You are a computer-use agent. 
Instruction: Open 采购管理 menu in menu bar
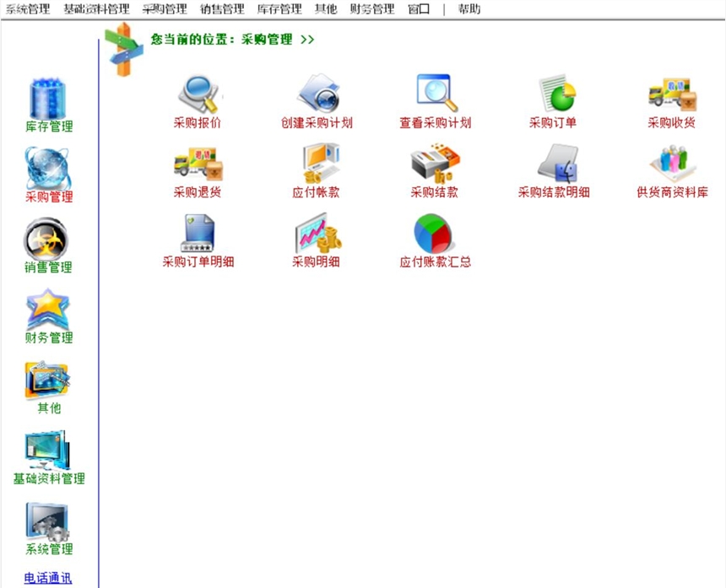click(x=165, y=8)
